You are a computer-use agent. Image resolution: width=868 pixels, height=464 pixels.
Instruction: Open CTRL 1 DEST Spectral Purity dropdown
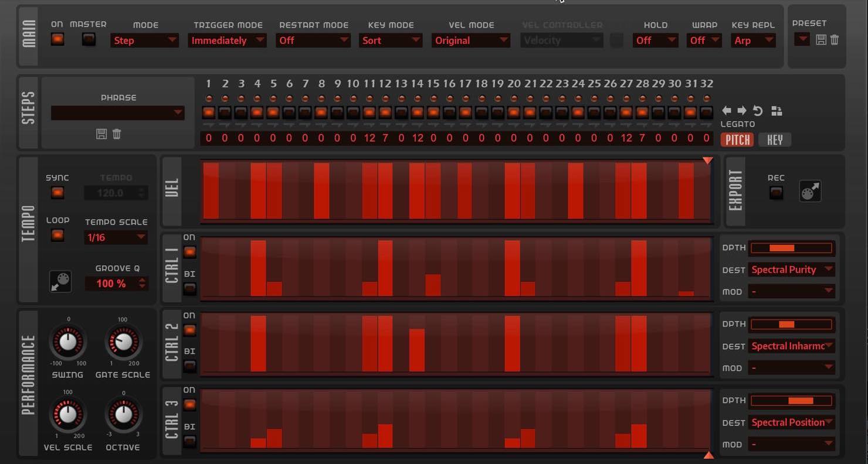[x=792, y=269]
